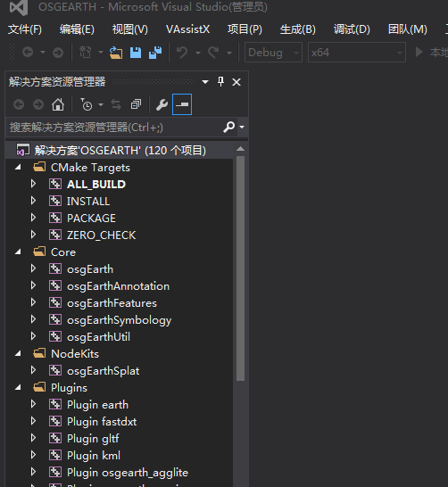Click the pending changes filter clock icon
This screenshot has width=448, height=487.
[x=87, y=104]
